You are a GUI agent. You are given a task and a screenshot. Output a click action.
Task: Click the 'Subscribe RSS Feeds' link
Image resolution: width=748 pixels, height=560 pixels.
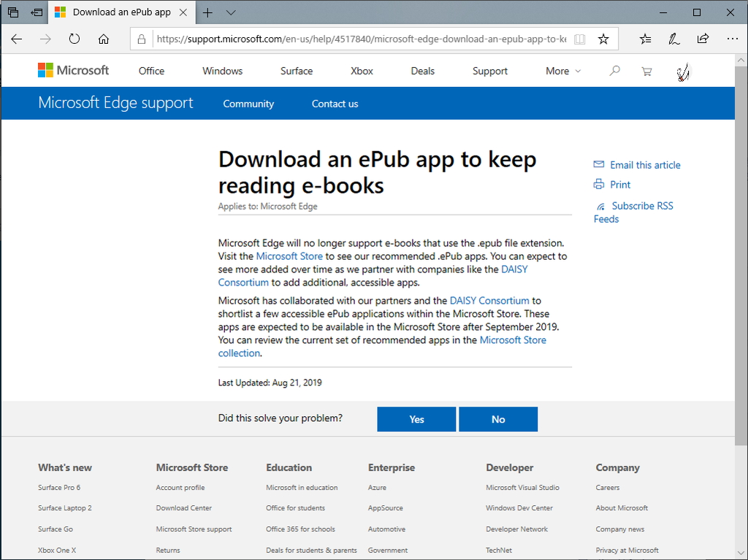641,206
